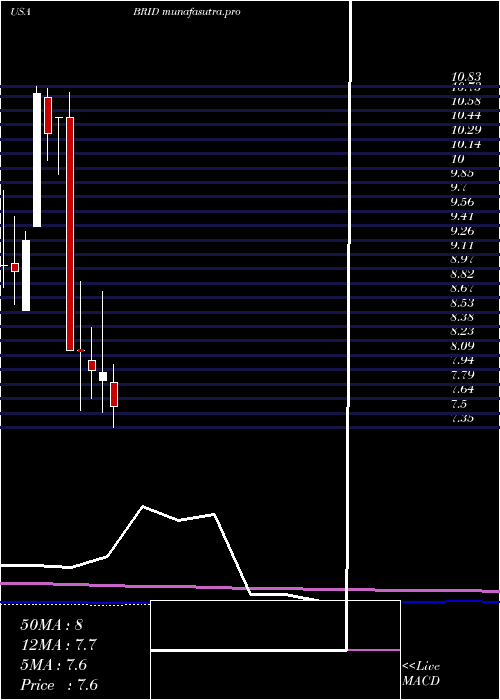Screen dimensions: 500x700
Task: Click the 9.85 price axis label
Action: click(462, 173)
